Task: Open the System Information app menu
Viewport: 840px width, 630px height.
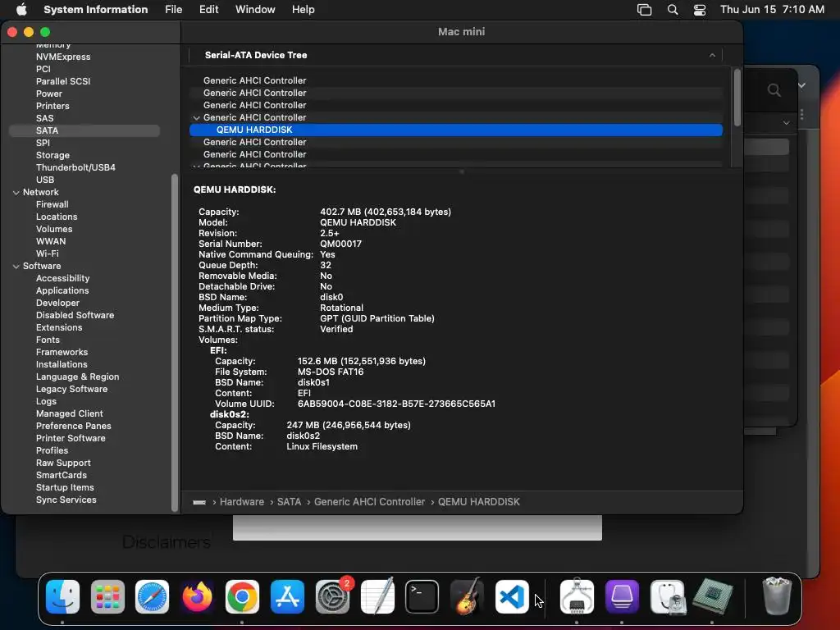Action: (95, 10)
